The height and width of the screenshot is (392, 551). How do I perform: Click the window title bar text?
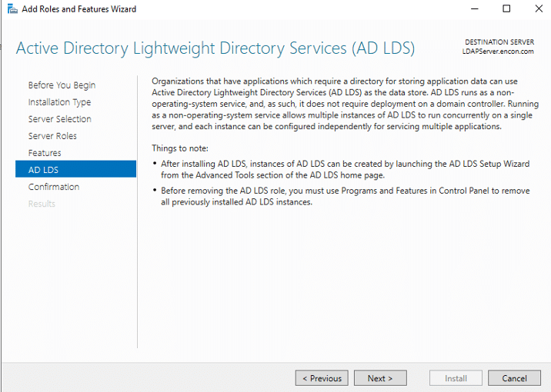(x=79, y=9)
